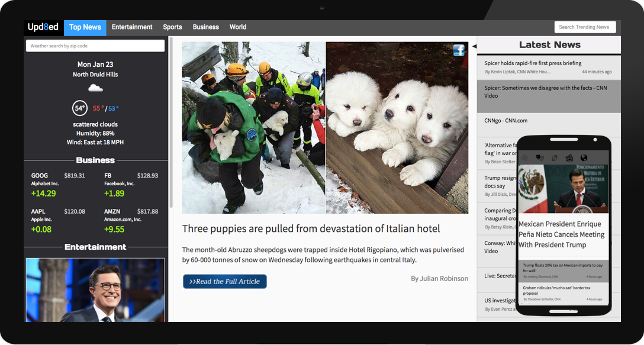Image resolution: width=644 pixels, height=345 pixels.
Task: Open 'Trump floats 20% tax' story on phone
Action: [563, 270]
